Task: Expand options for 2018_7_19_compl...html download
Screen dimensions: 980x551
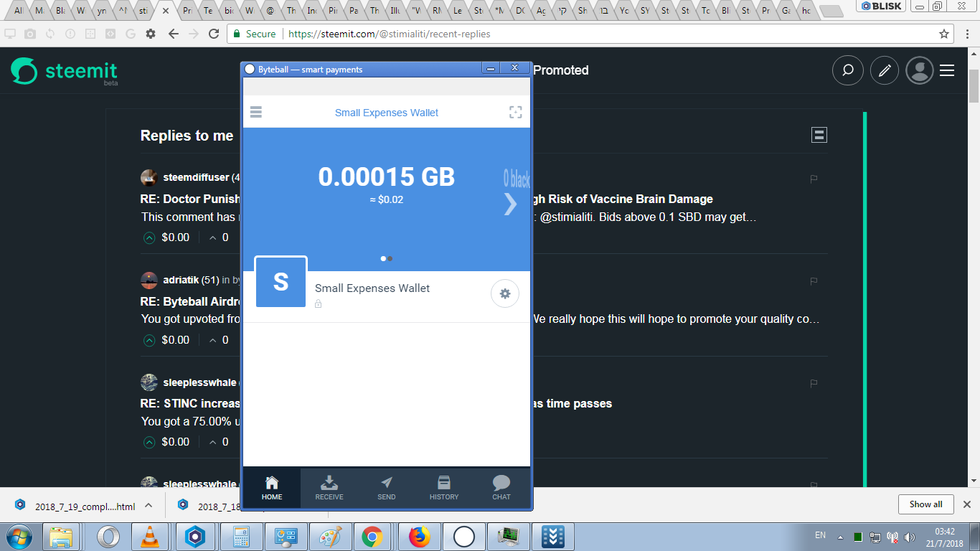Action: coord(148,505)
